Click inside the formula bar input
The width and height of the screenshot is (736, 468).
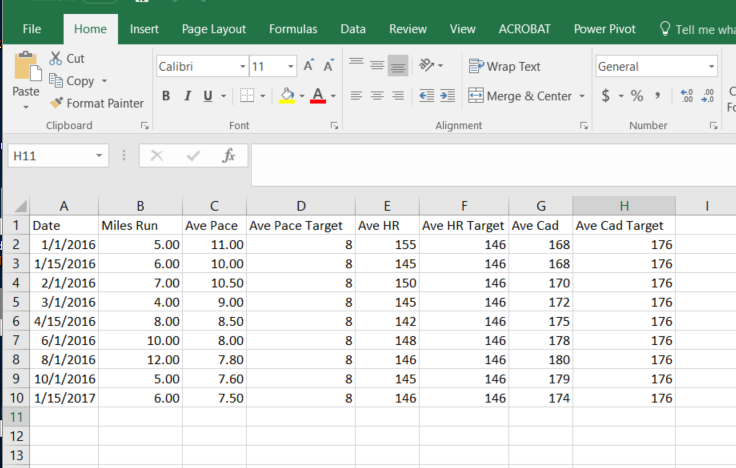(493, 165)
